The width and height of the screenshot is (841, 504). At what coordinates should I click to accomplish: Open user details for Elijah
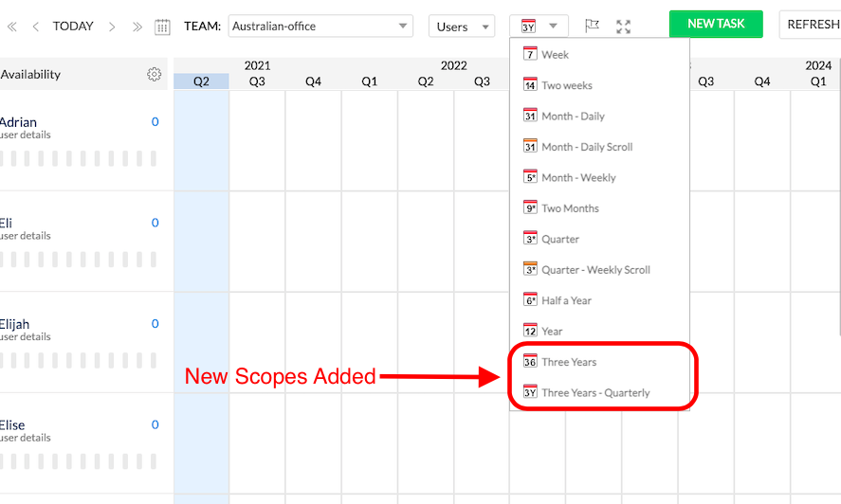pyautogui.click(x=26, y=337)
